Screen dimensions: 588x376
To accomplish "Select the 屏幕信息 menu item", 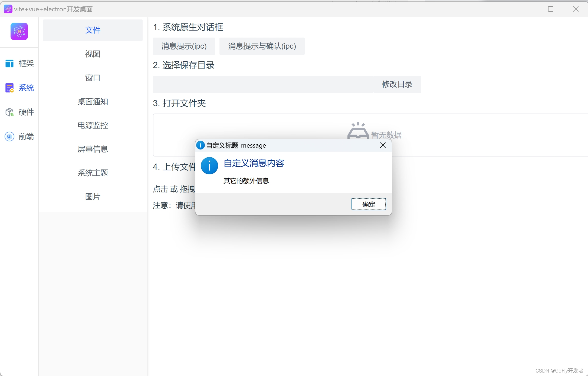I will pos(93,149).
